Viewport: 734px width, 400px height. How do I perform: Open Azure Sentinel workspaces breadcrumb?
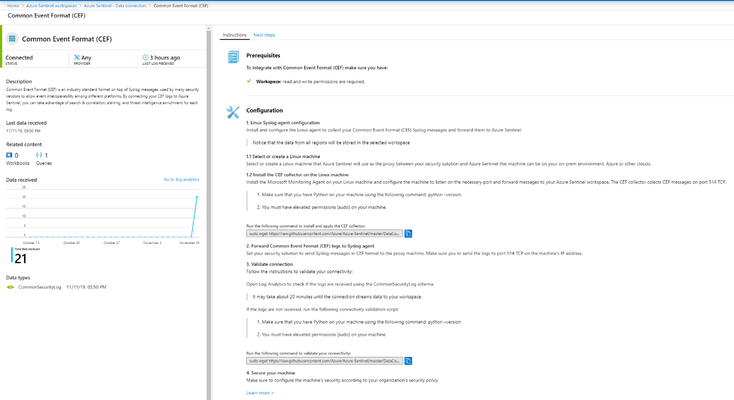51,6
